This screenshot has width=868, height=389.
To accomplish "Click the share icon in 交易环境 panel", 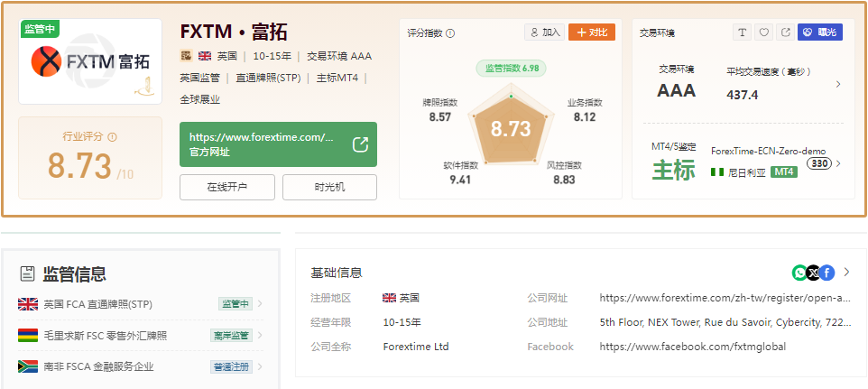I will [x=785, y=32].
